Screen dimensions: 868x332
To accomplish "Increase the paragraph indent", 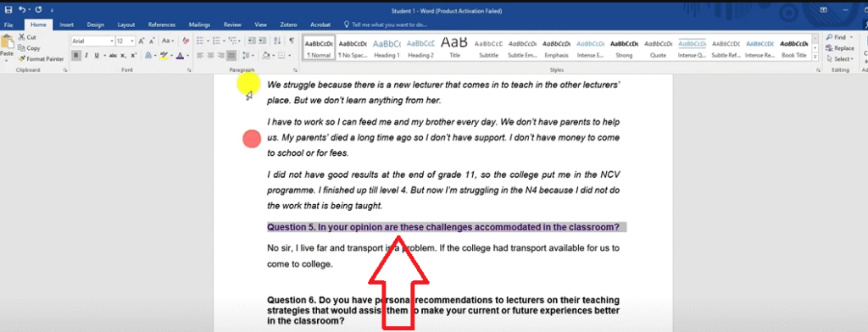I will coord(263,41).
